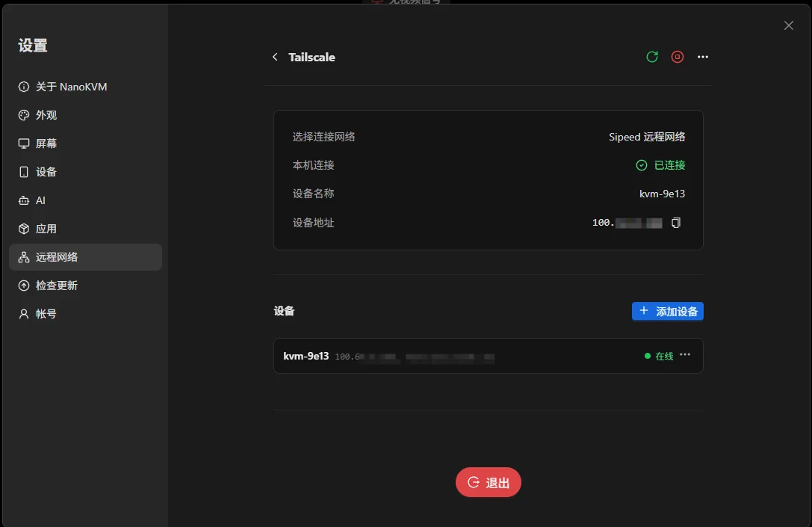Click the 已连接 status text
The width and height of the screenshot is (812, 527).
point(669,165)
